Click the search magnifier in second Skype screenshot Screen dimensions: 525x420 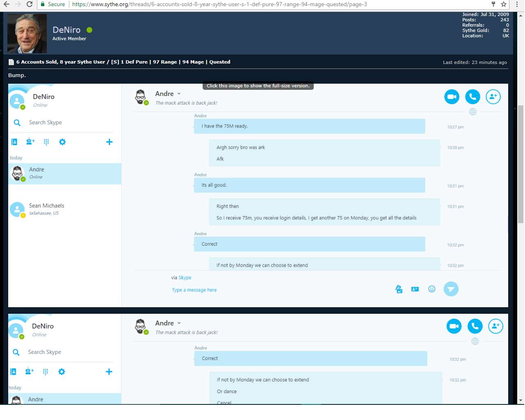16,352
